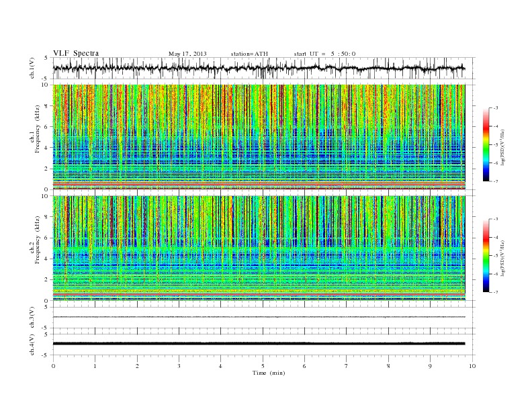This screenshot has width=532, height=411.
Task: Click the ch.2 spectrogram panel
Action: (259, 248)
